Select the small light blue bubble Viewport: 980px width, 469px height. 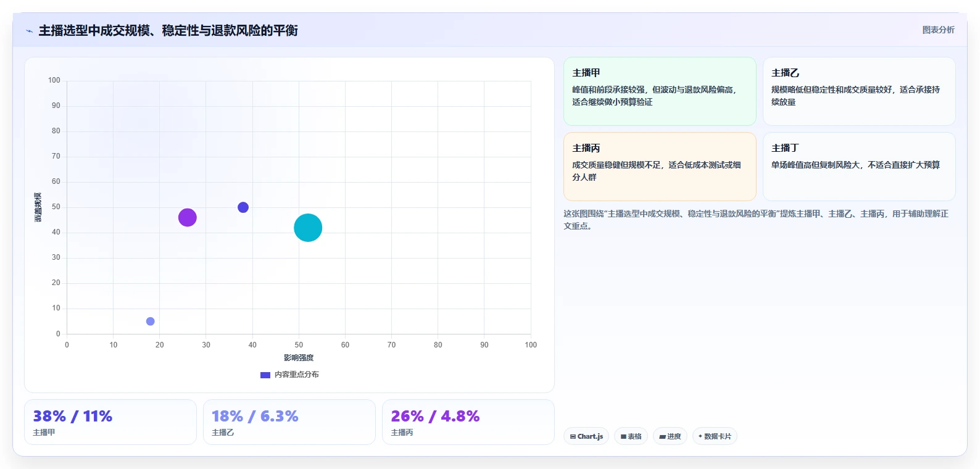pyautogui.click(x=151, y=322)
